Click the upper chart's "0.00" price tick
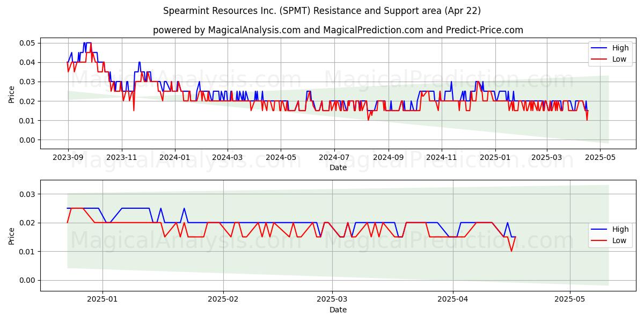This screenshot has height=322, width=644. [27, 140]
